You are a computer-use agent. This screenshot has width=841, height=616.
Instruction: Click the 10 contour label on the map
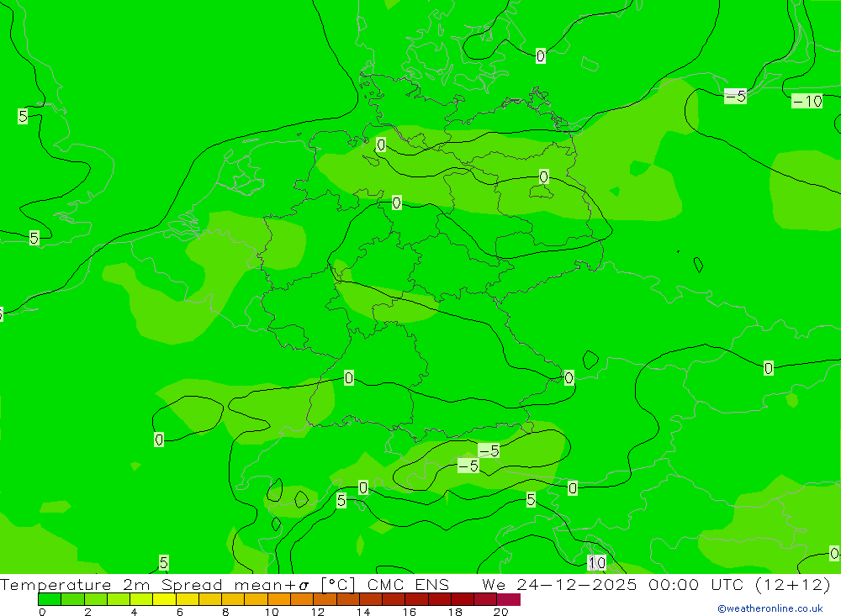coord(597,562)
